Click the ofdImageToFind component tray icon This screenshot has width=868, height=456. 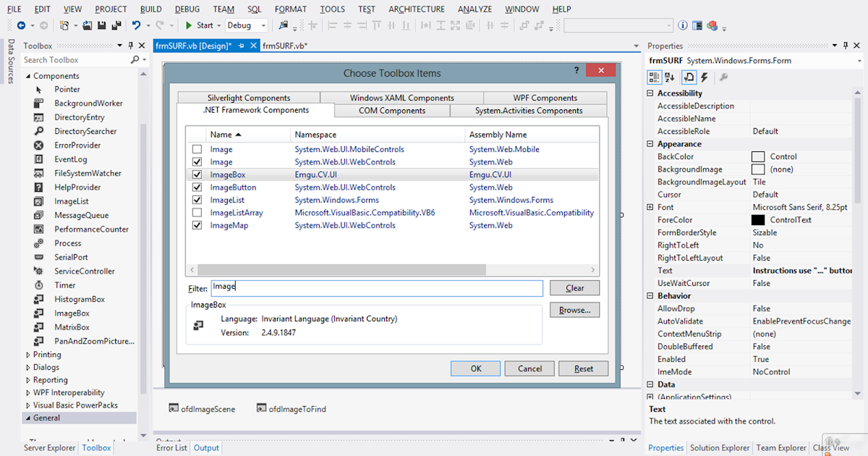click(262, 408)
